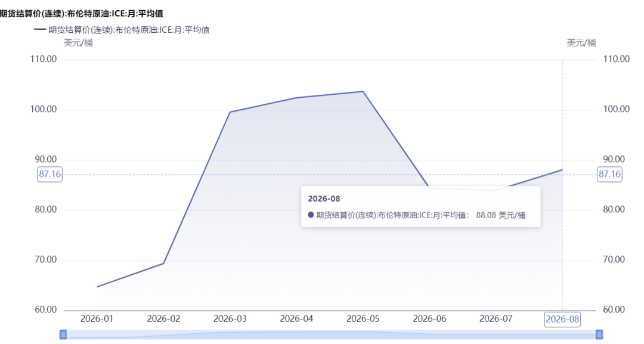
Task: Click the line's data point at 2026-03
Action: [230, 111]
